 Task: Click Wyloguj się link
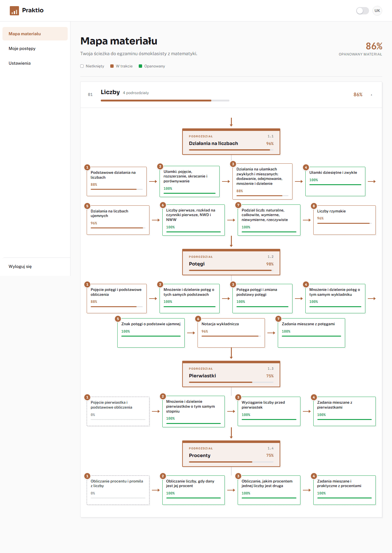point(20,266)
